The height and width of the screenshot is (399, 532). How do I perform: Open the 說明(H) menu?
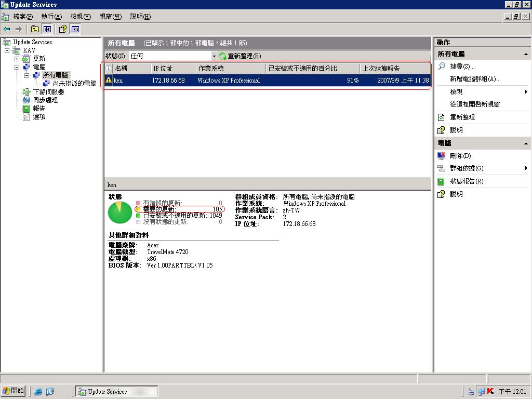pos(140,17)
